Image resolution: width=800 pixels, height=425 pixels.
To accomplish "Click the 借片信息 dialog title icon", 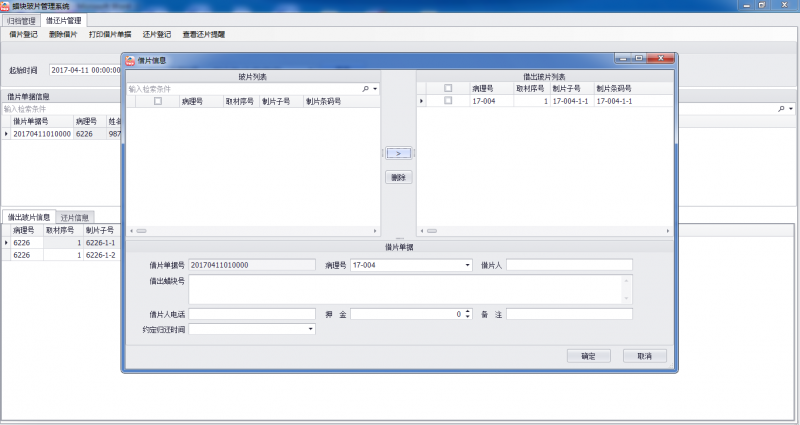I will [129, 59].
